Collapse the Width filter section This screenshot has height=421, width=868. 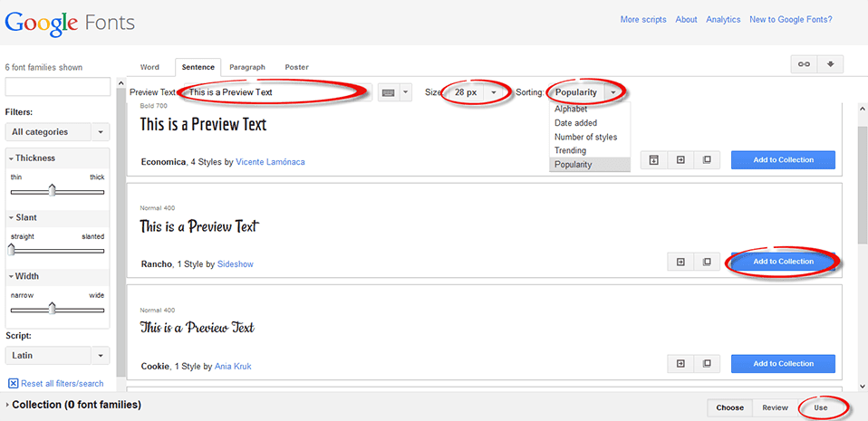24,276
